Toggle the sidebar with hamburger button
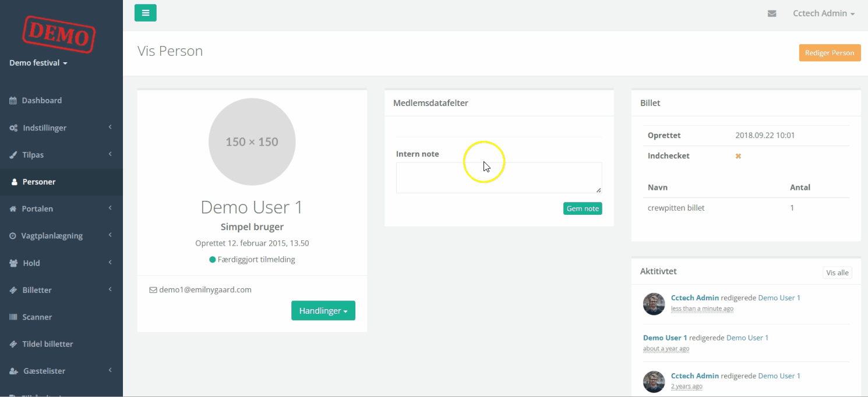Image resolution: width=868 pixels, height=397 pixels. (x=146, y=12)
